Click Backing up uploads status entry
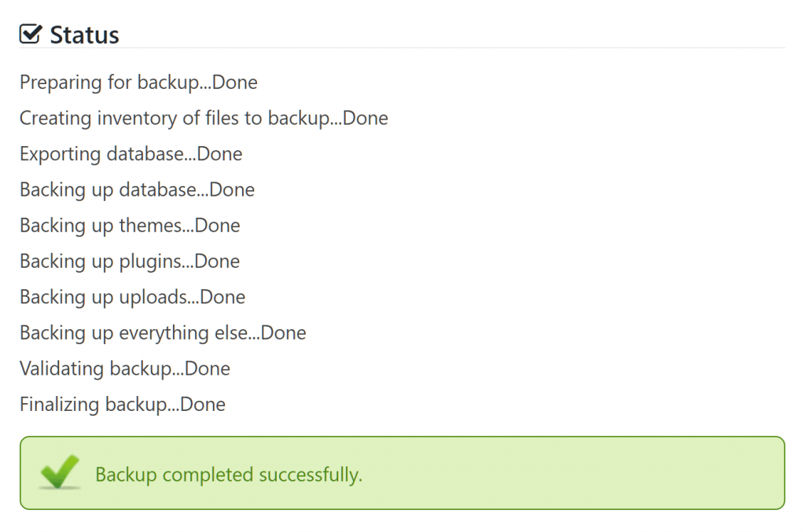805x532 pixels. (x=132, y=297)
